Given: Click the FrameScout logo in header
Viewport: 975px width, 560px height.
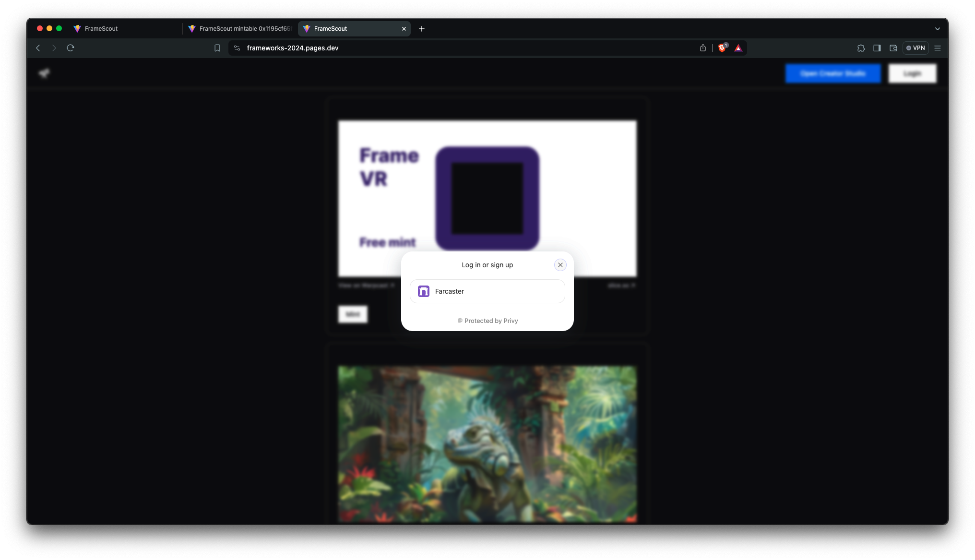Looking at the screenshot, I should coord(44,73).
